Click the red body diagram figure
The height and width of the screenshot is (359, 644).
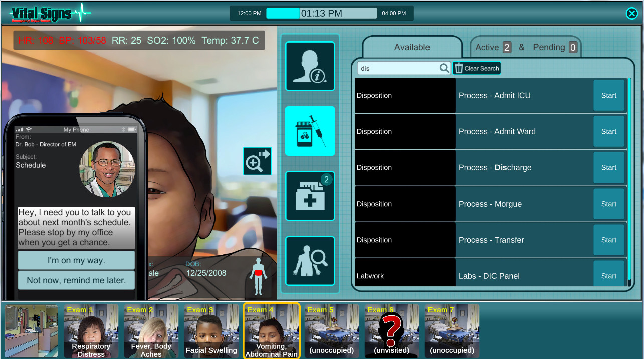click(x=259, y=276)
